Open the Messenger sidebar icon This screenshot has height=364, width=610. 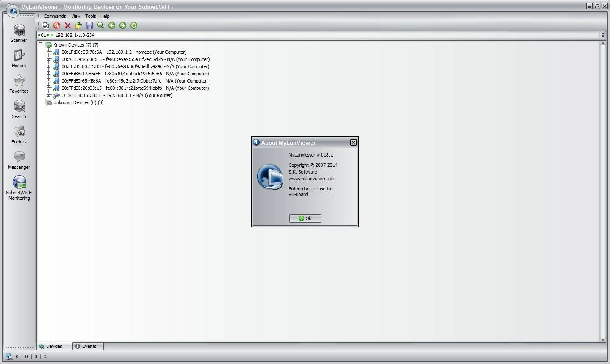pyautogui.click(x=19, y=157)
